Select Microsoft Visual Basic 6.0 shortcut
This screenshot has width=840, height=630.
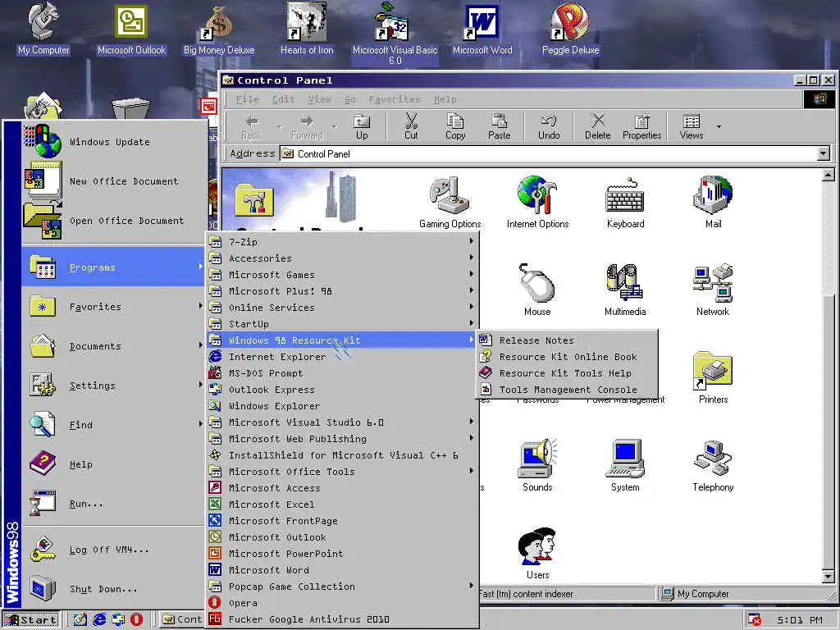tap(395, 33)
